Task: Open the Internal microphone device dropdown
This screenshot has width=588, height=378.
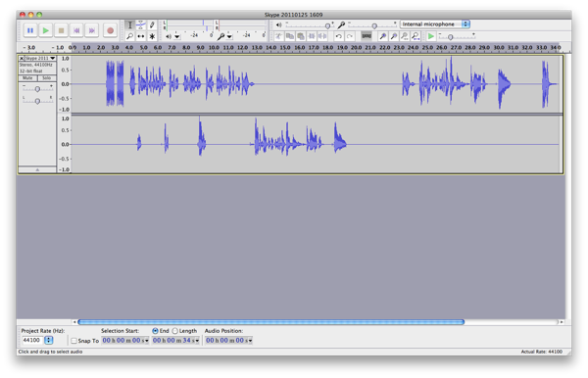Action: pos(435,24)
